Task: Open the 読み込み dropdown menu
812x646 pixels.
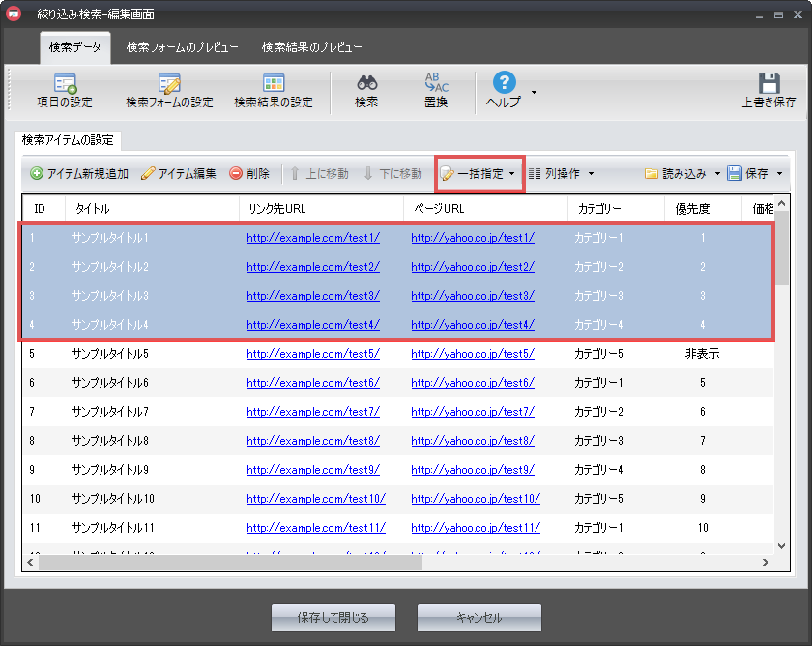Action: (x=717, y=174)
